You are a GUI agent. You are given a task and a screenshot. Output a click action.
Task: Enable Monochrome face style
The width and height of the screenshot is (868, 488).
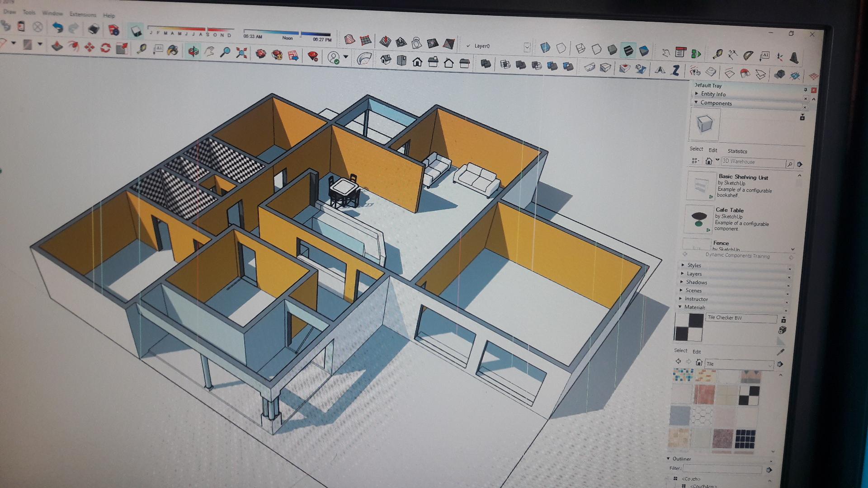[x=644, y=52]
